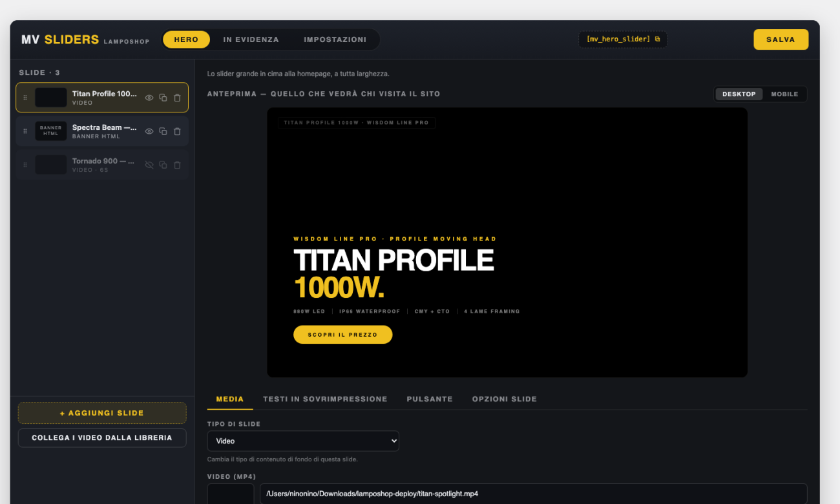Image resolution: width=840 pixels, height=504 pixels.
Task: Copy the mv_hero_slider shortcode
Action: pyautogui.click(x=658, y=39)
